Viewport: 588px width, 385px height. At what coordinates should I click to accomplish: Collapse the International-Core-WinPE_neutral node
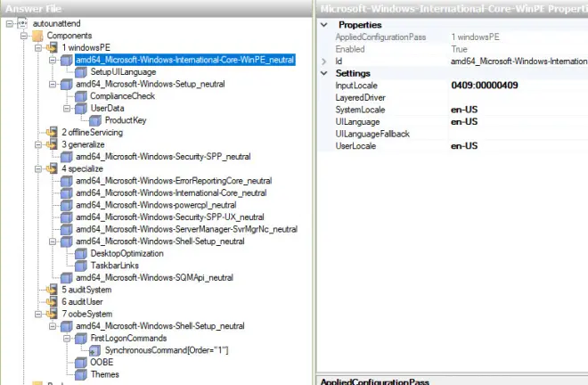click(53, 60)
